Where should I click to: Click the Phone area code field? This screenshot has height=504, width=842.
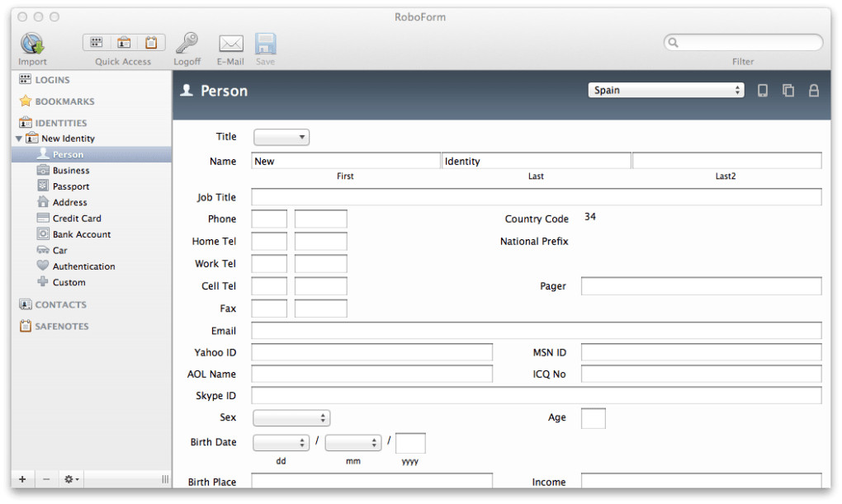click(269, 219)
